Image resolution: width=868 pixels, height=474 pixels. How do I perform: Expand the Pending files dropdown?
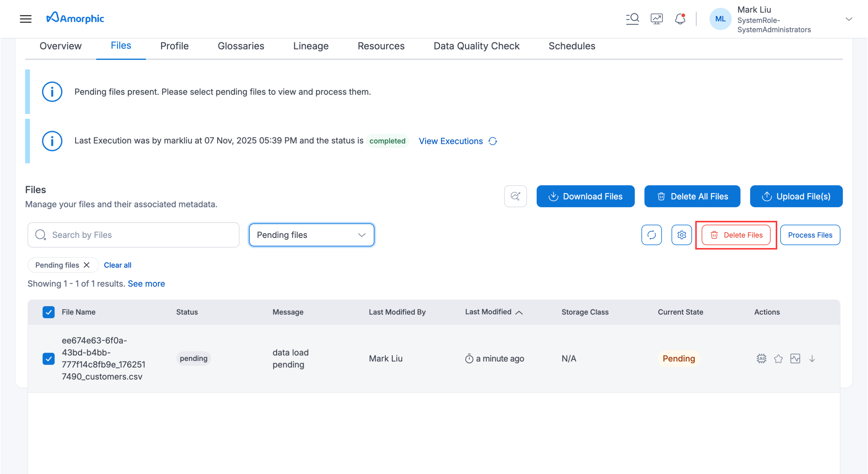[x=311, y=235]
